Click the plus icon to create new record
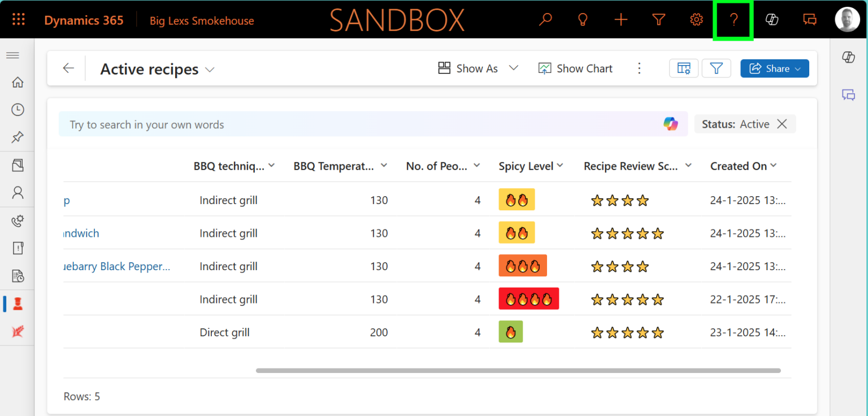Screen dimensions: 868x416 (x=621, y=20)
